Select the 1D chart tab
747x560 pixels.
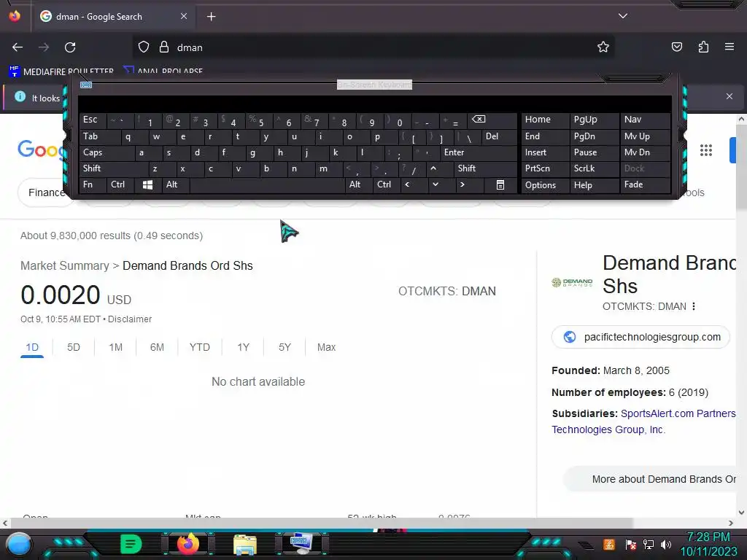coord(32,347)
